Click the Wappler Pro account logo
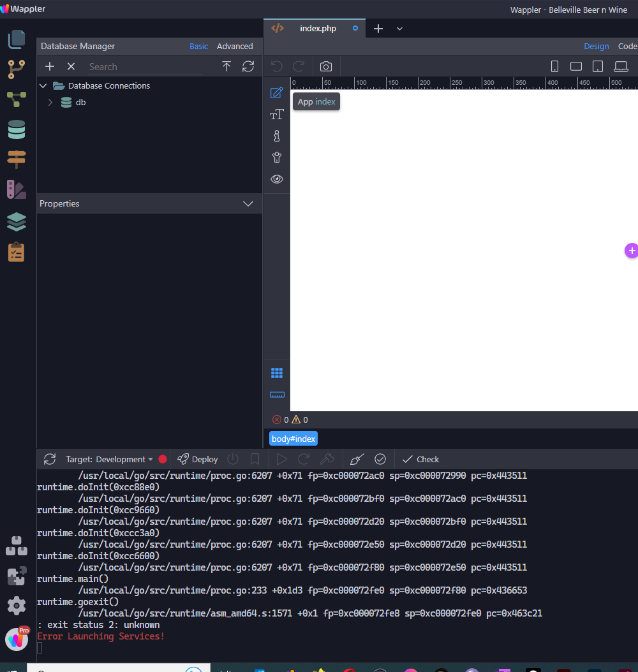The image size is (638, 672). click(x=17, y=639)
